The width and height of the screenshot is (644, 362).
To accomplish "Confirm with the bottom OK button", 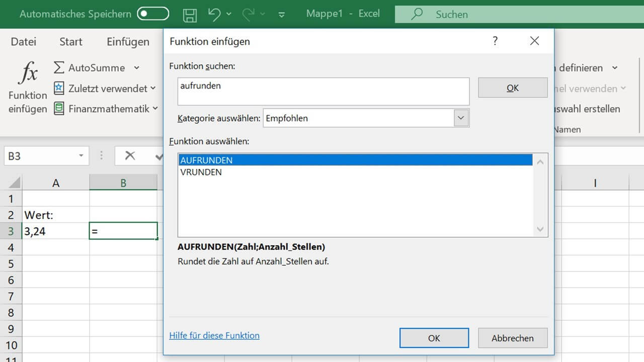I will pyautogui.click(x=434, y=338).
